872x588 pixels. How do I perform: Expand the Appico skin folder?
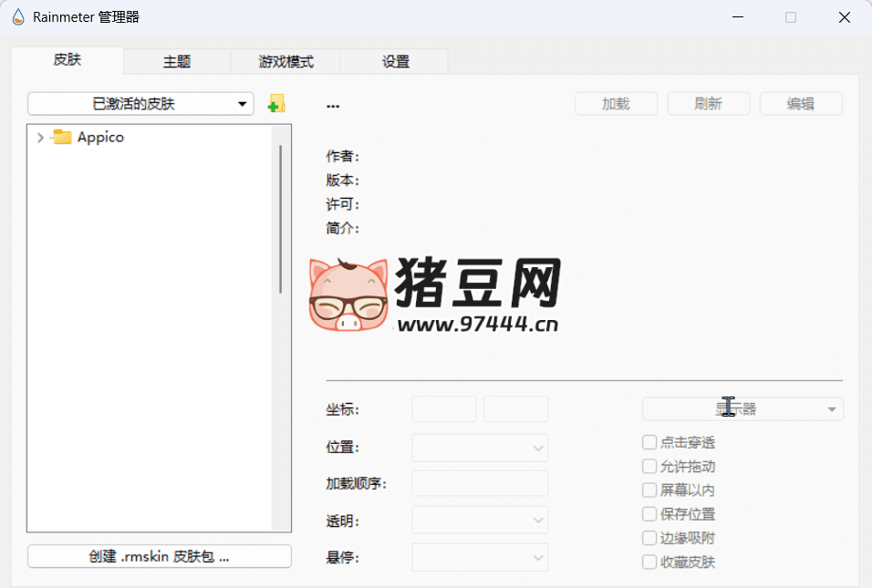38,137
